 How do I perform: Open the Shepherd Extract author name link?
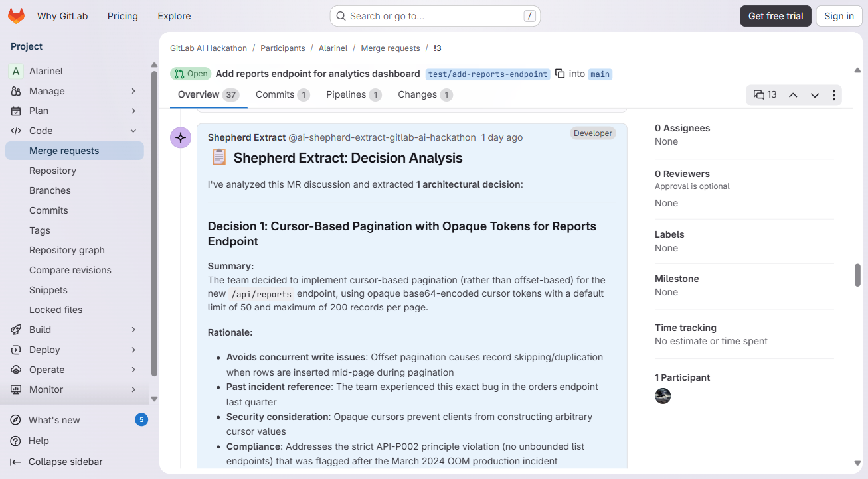click(247, 137)
